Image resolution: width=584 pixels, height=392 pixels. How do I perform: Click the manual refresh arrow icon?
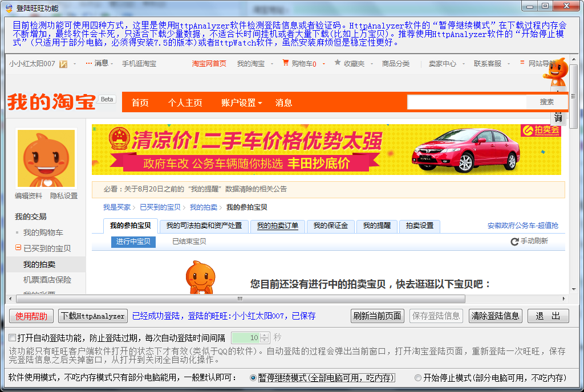[514, 242]
